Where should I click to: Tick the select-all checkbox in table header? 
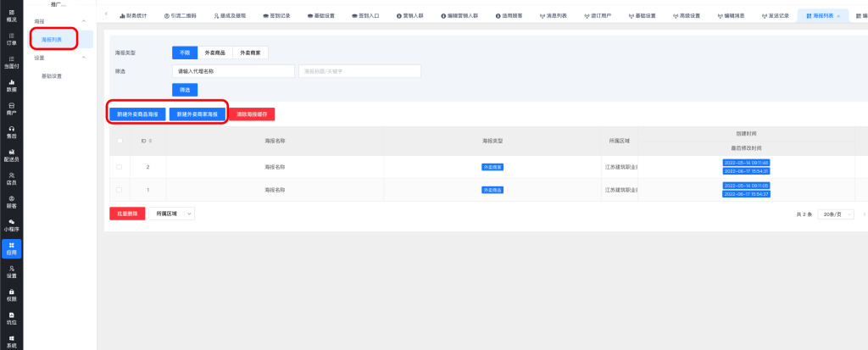[x=120, y=141]
